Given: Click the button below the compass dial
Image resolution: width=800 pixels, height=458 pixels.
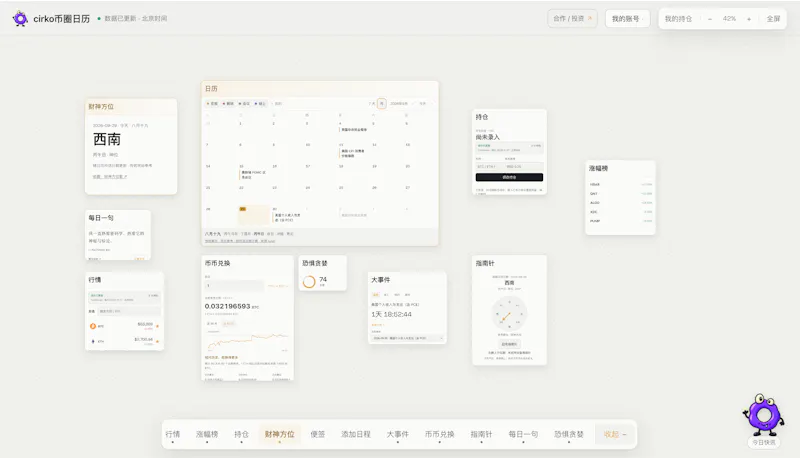Looking at the screenshot, I should (509, 344).
